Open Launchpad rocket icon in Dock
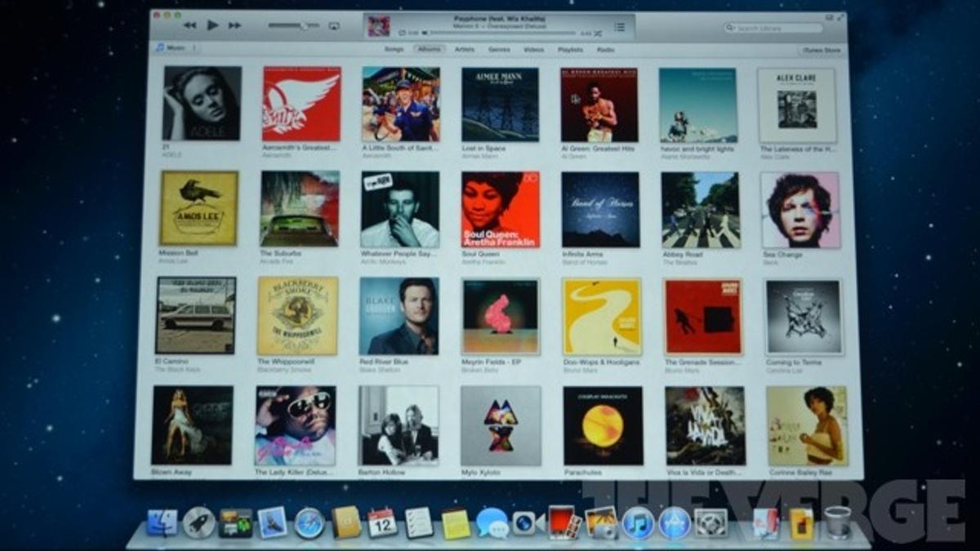Screen dimensions: 980x551 (198, 522)
